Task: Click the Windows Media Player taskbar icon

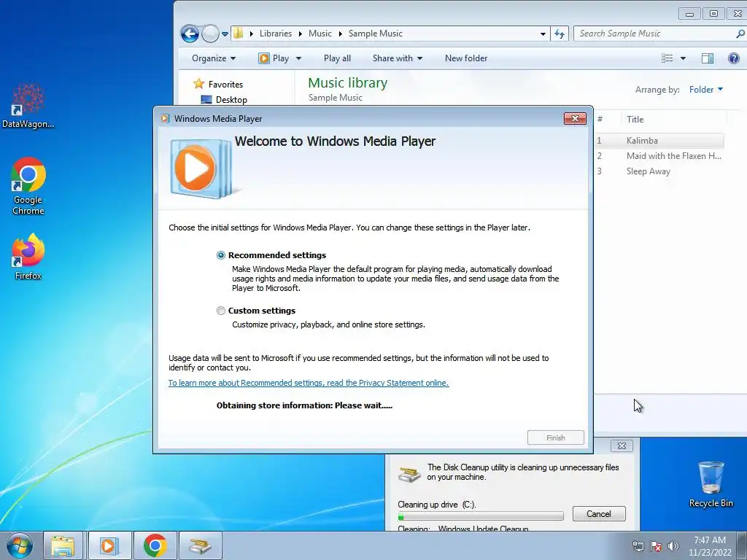Action: (109, 546)
